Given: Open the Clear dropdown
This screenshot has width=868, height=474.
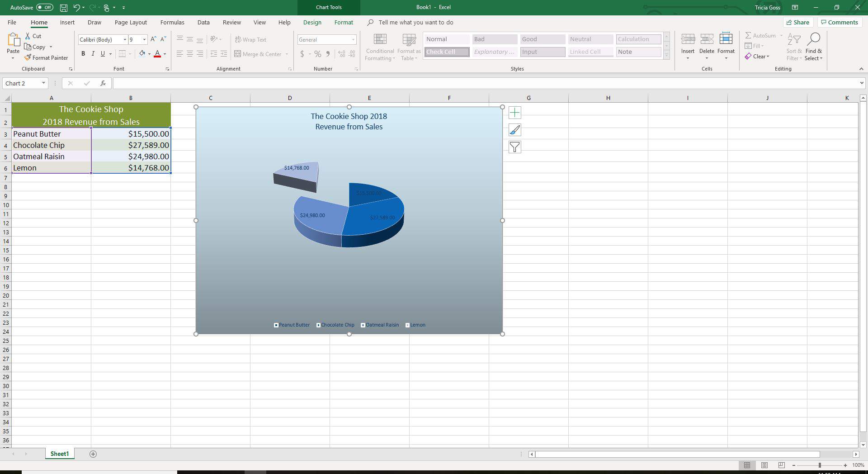Looking at the screenshot, I should point(757,57).
